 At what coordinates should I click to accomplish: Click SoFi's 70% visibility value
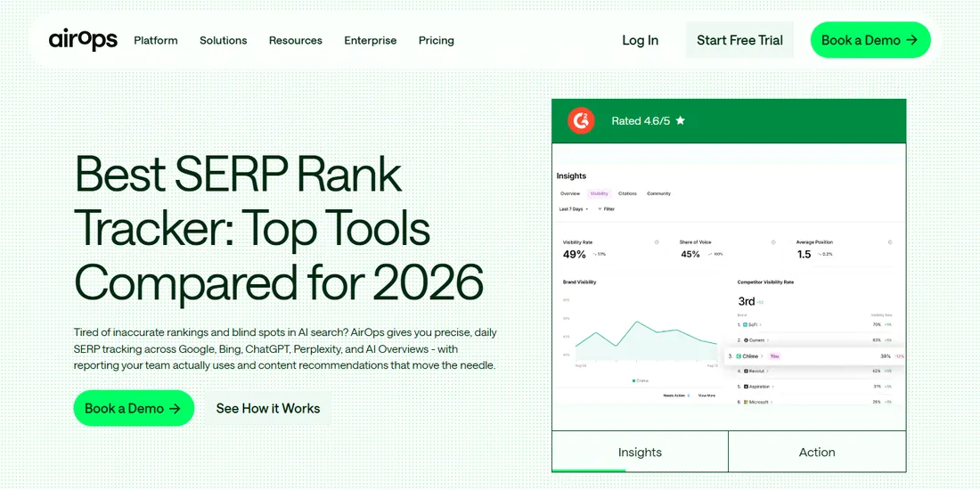click(877, 325)
